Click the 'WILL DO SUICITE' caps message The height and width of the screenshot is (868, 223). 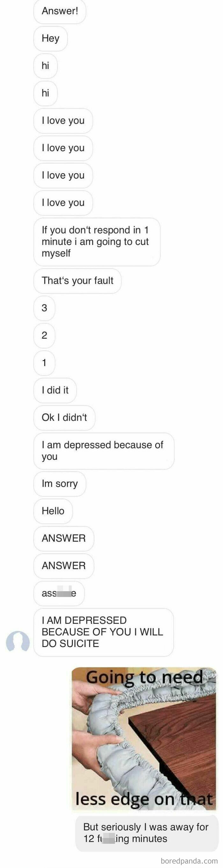pos(104,632)
